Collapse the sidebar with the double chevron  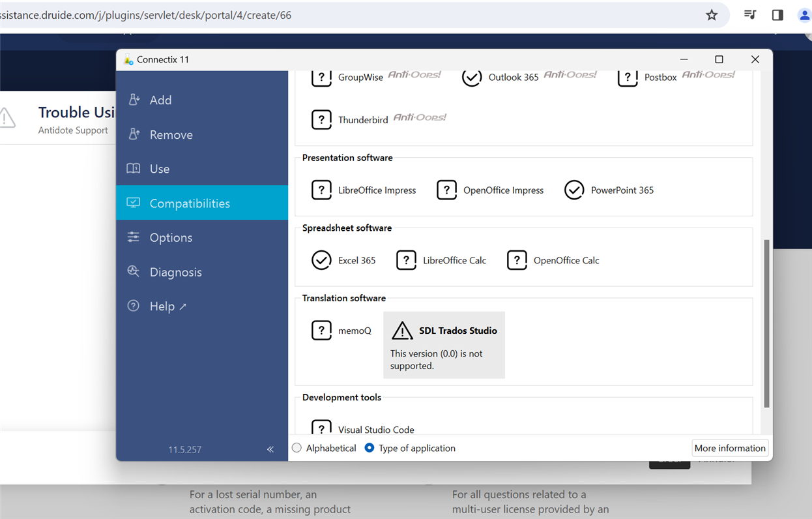(270, 449)
